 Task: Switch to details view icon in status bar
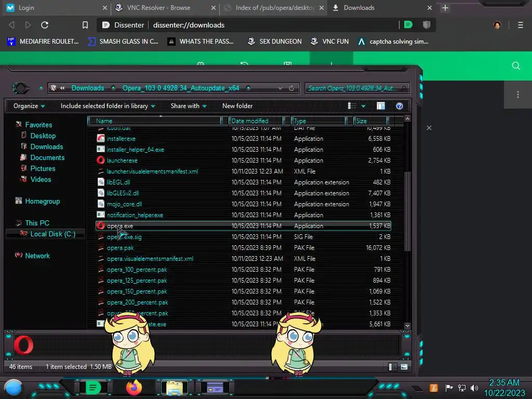[x=392, y=367]
